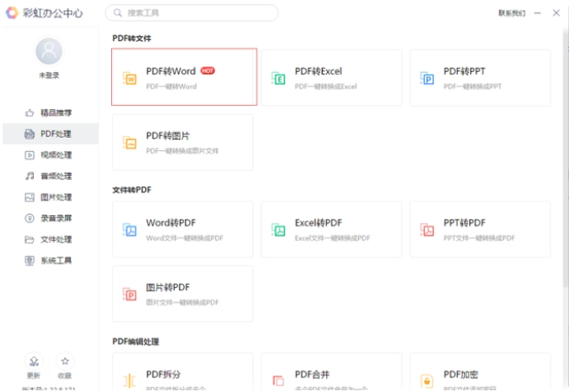The height and width of the screenshot is (392, 569).
Task: Click the orange image icon of PDF转图片
Action: tap(129, 142)
